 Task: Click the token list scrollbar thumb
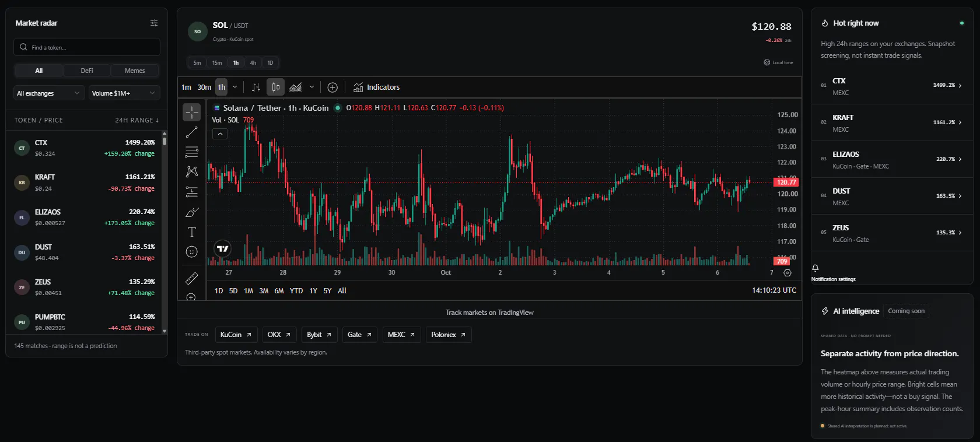click(164, 141)
